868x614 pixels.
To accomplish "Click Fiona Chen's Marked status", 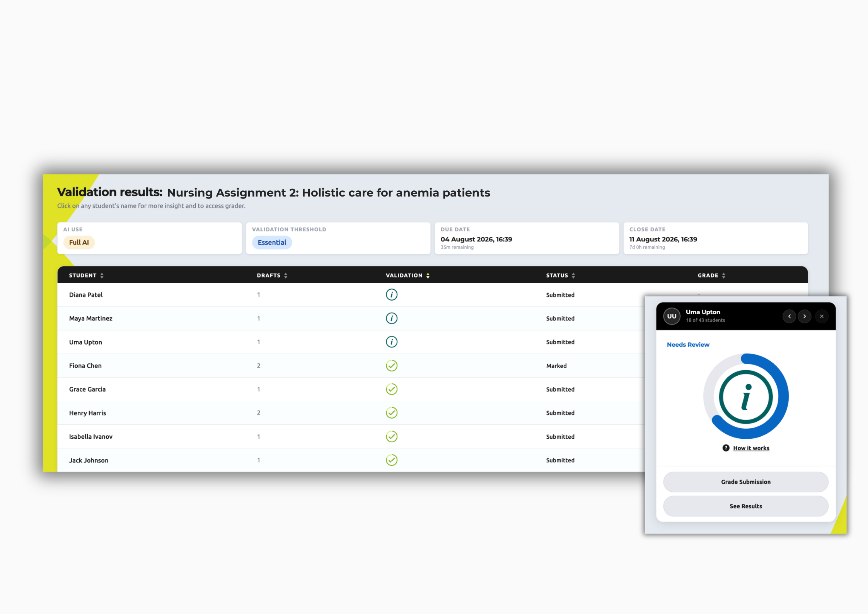I will click(x=556, y=366).
